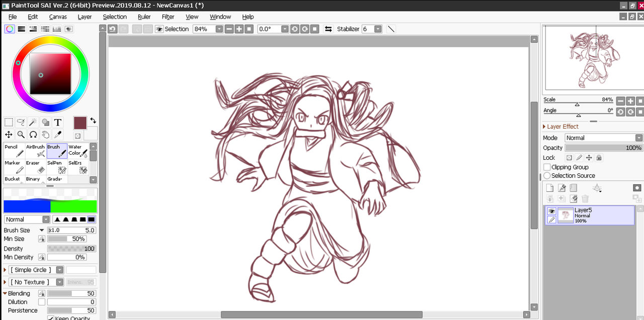Open the Filter menu
Image resolution: width=644 pixels, height=320 pixels.
coord(168,17)
